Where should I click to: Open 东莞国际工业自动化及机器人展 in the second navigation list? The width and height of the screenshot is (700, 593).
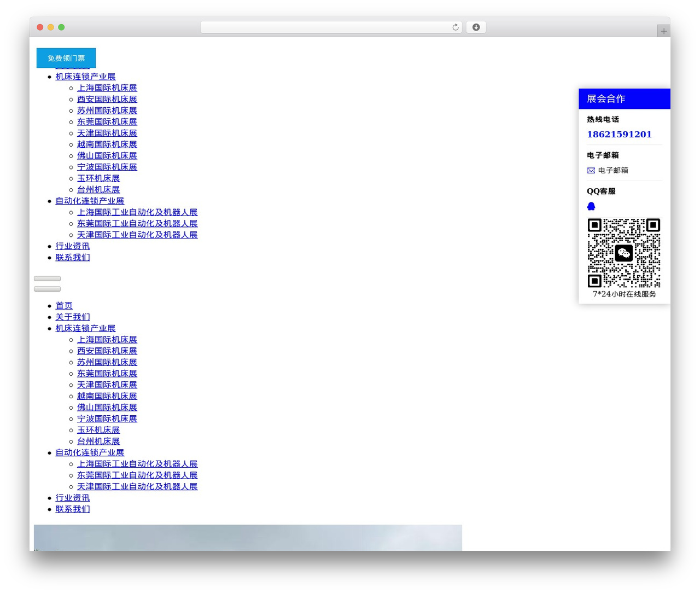click(137, 475)
